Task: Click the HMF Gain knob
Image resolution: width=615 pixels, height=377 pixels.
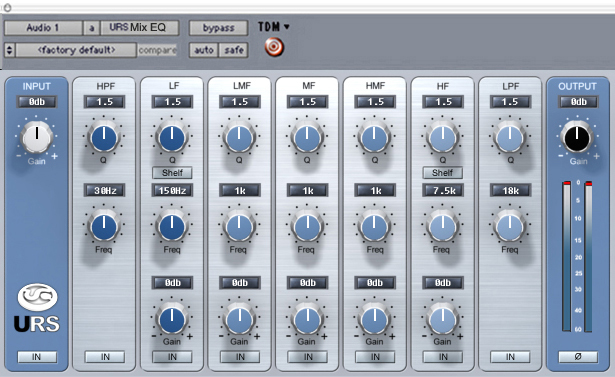Action: [x=375, y=320]
